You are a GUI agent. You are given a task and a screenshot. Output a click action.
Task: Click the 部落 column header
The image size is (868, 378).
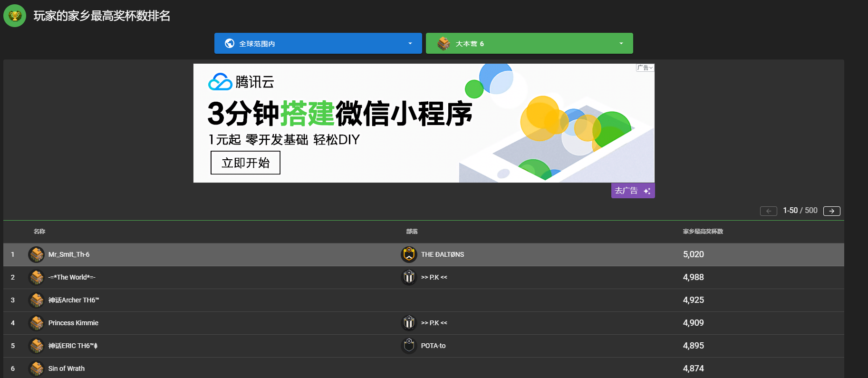click(412, 232)
